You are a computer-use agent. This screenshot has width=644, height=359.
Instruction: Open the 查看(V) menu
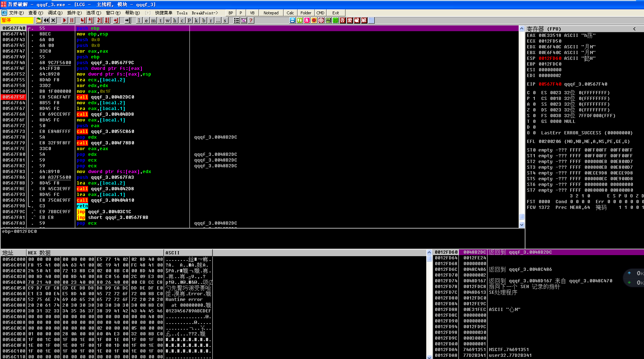(x=35, y=13)
